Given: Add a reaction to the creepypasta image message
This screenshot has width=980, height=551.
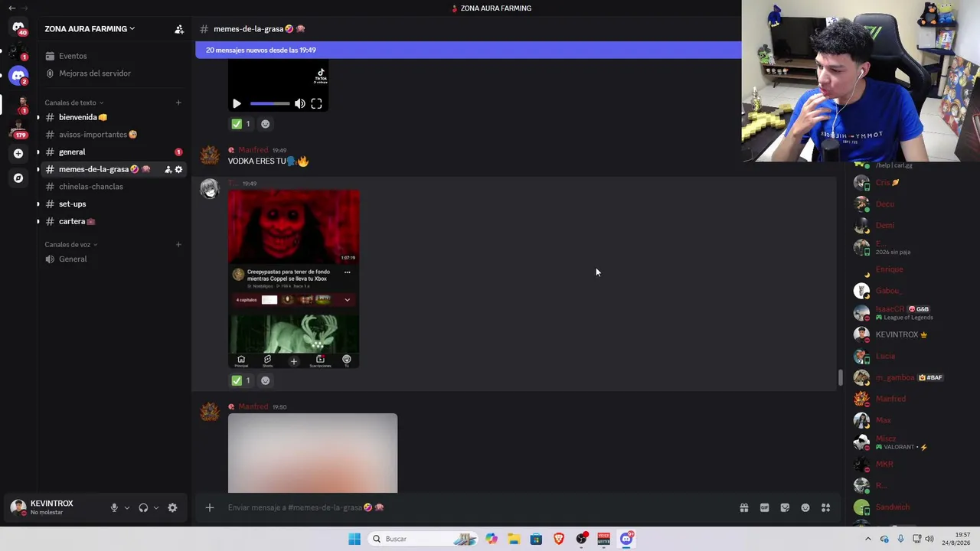Looking at the screenshot, I should point(266,380).
